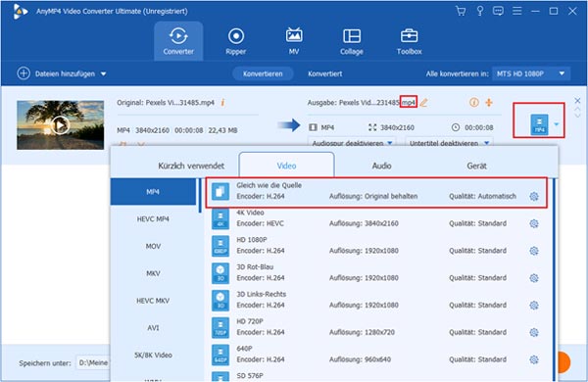Play the sunset palm video thumbnail
Viewport: 588px width, 382px height.
point(61,124)
